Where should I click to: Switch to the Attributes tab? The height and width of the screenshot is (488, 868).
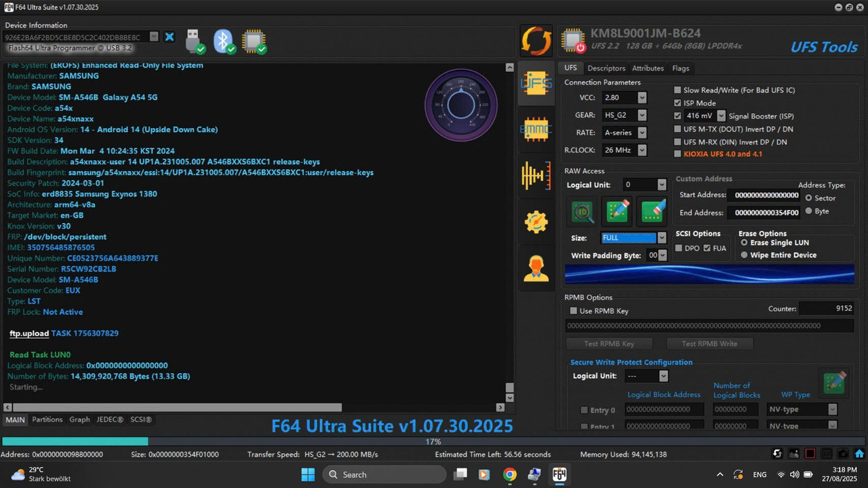648,68
